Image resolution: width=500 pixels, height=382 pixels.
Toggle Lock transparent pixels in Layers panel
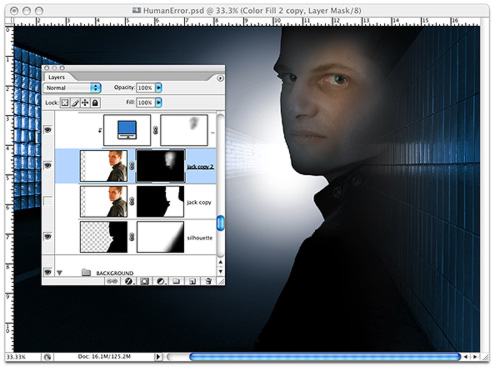coord(65,103)
